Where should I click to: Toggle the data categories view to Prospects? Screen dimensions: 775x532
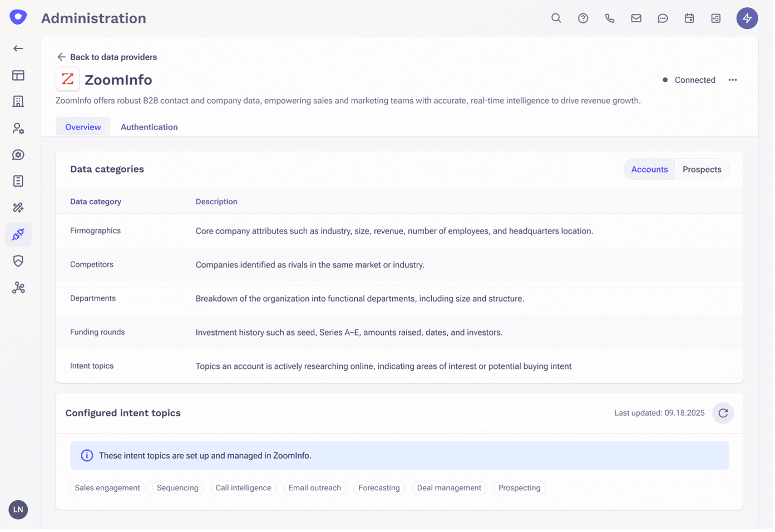[x=702, y=169]
